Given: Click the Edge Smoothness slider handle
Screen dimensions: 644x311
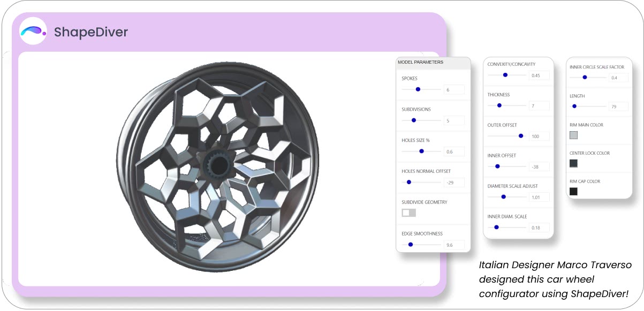Looking at the screenshot, I should 411,245.
